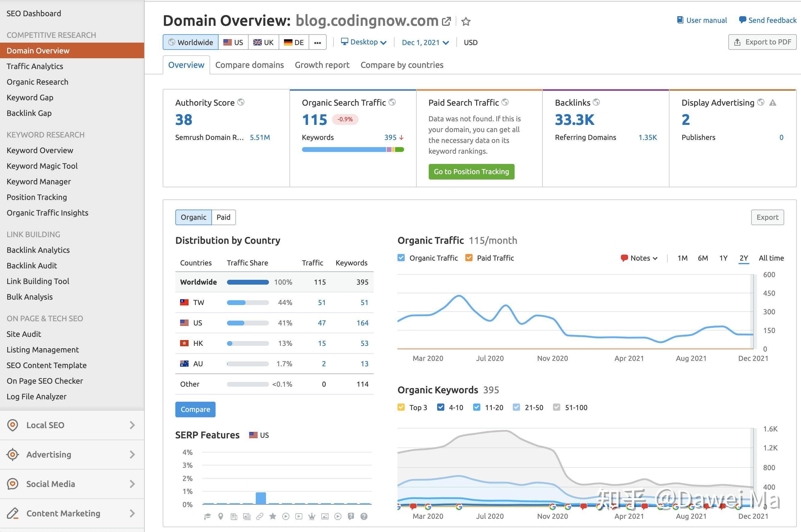Toggle the 11-20 keywords checkbox
The image size is (801, 532).
477,407
